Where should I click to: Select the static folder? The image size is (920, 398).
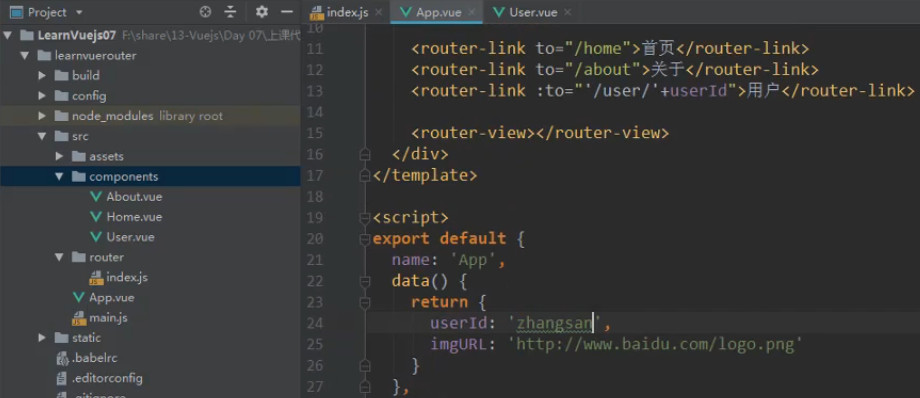86,338
